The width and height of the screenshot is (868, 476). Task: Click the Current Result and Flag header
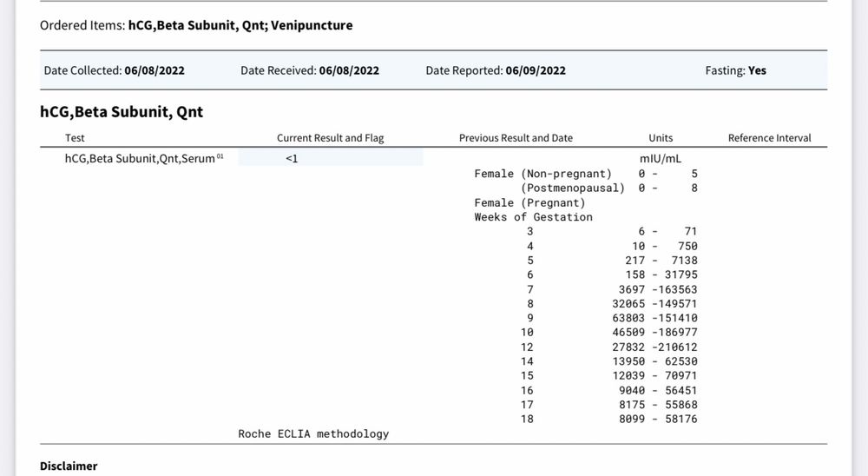(x=330, y=138)
